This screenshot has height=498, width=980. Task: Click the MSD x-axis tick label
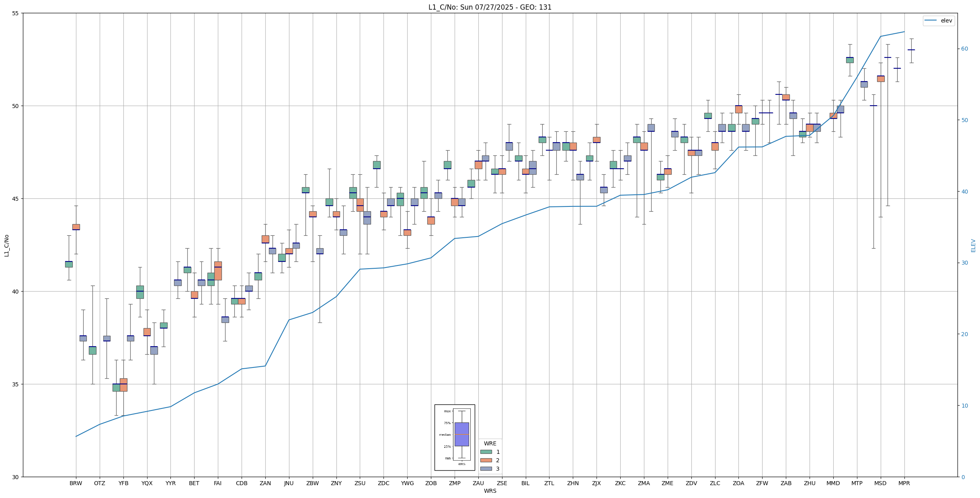880,483
